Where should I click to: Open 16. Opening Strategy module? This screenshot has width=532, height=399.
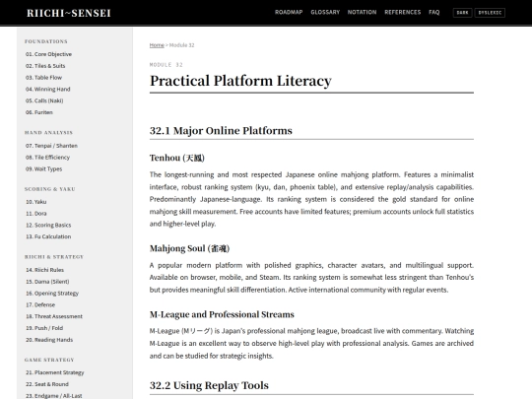(x=52, y=293)
